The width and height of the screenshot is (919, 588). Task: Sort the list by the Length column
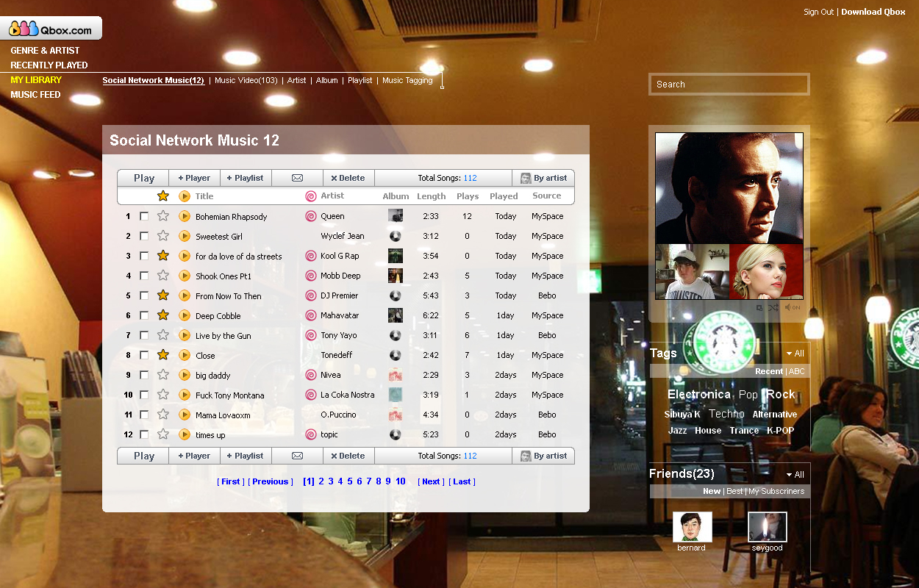coord(432,196)
